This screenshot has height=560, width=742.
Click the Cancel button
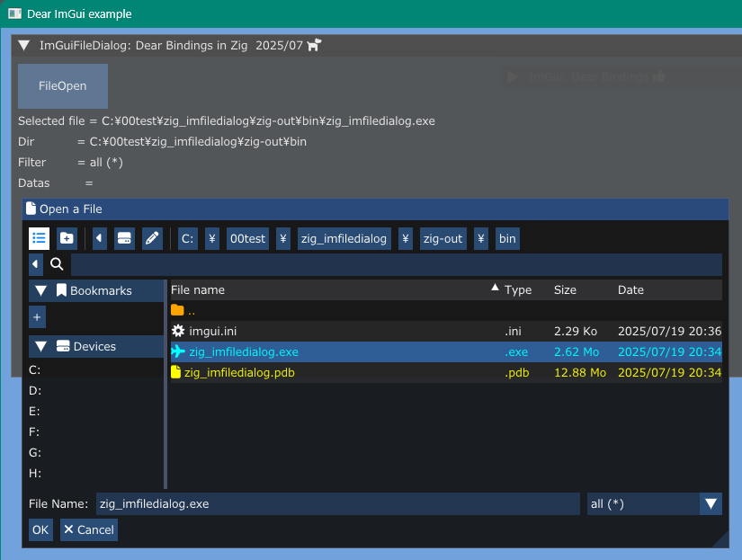tap(89, 529)
